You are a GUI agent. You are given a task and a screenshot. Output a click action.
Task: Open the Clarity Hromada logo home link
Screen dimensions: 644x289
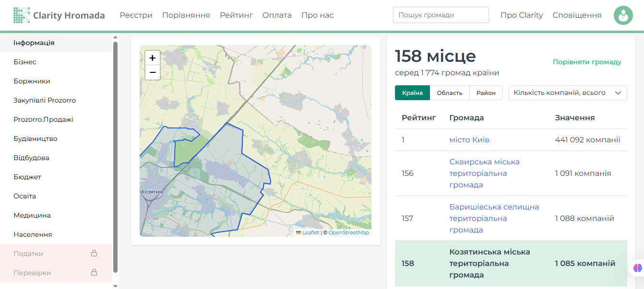59,15
